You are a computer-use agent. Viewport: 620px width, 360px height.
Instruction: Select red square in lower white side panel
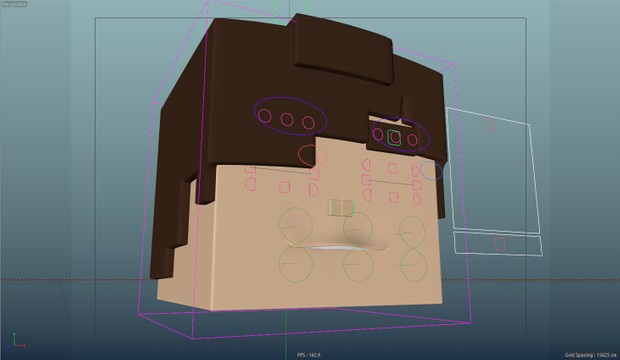(500, 244)
